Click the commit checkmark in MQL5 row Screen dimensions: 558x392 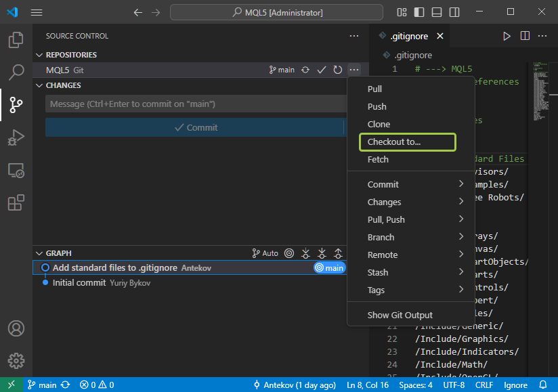pos(322,70)
